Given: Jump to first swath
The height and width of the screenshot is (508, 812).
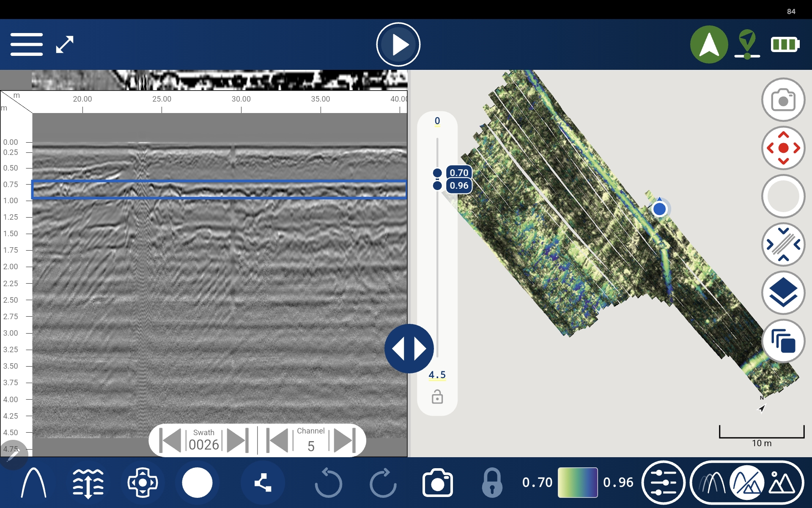Looking at the screenshot, I should [170, 441].
